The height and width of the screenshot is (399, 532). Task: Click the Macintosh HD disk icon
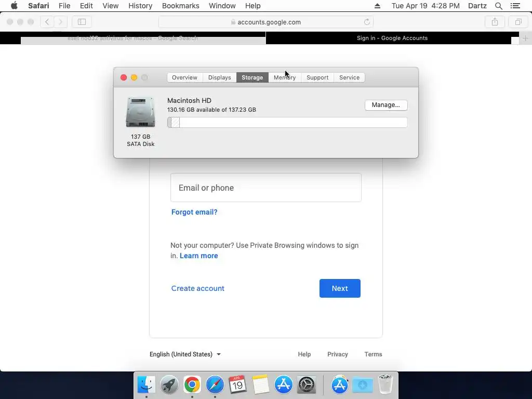[x=140, y=112]
